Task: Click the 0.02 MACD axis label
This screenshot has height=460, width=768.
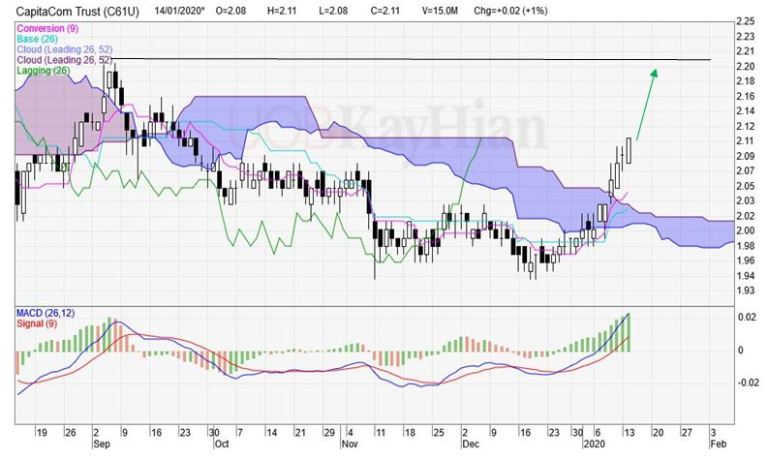Action: (747, 317)
